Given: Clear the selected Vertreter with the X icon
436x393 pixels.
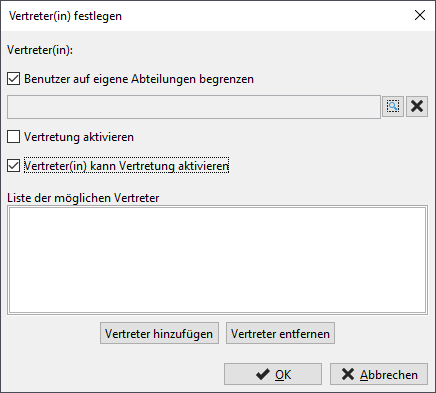Looking at the screenshot, I should click(417, 107).
